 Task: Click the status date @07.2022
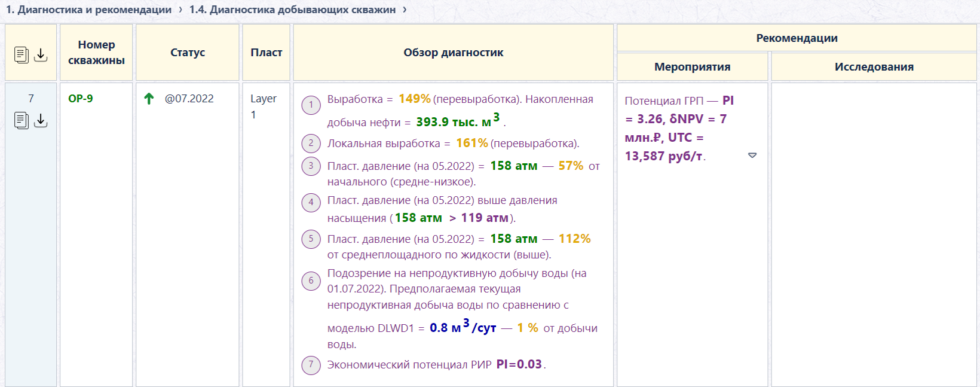coord(189,99)
